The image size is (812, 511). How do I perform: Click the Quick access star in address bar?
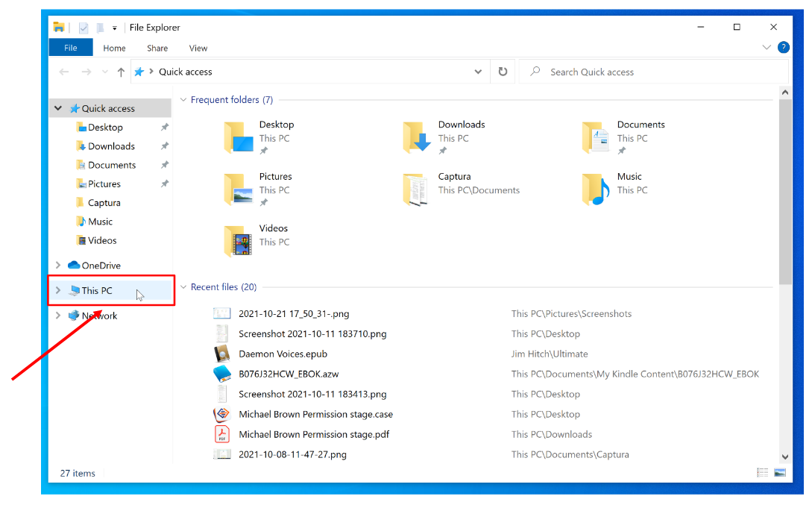139,72
